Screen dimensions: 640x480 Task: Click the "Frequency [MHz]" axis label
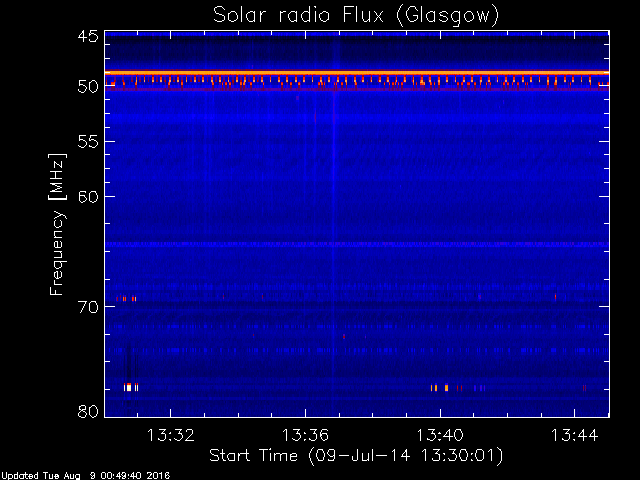(x=58, y=224)
